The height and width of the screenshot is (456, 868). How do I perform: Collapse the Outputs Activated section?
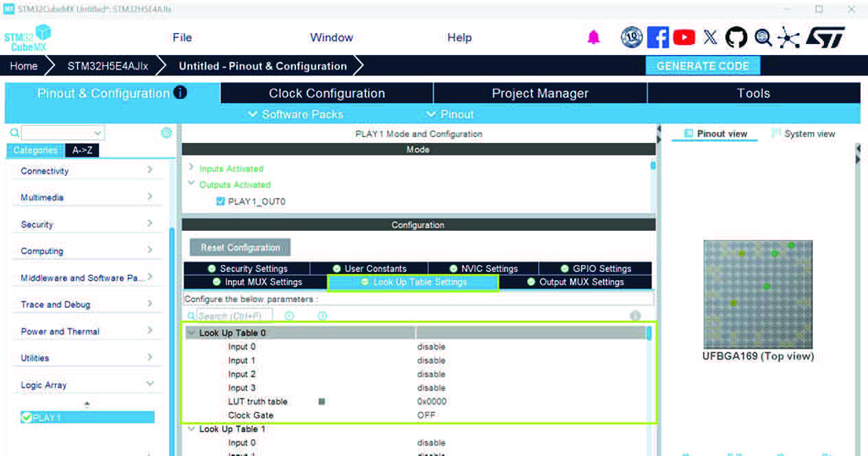[x=192, y=184]
